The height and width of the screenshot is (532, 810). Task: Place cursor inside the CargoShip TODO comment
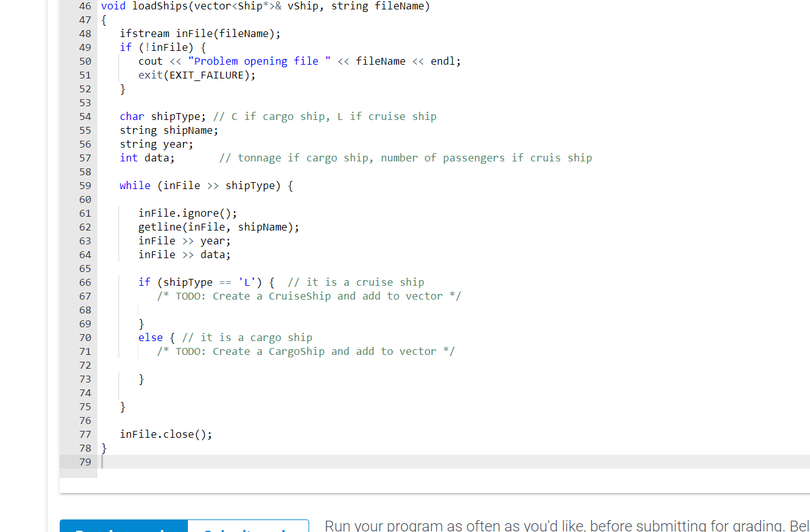305,351
